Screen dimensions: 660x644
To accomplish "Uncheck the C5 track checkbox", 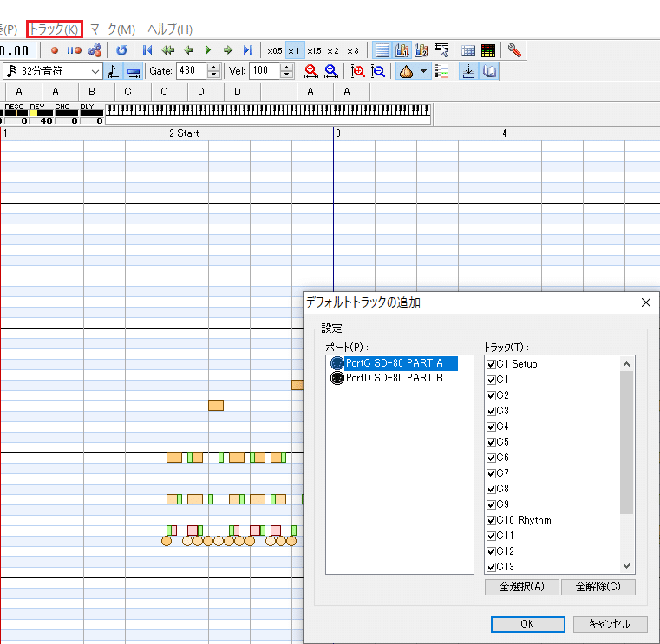I will tap(491, 442).
